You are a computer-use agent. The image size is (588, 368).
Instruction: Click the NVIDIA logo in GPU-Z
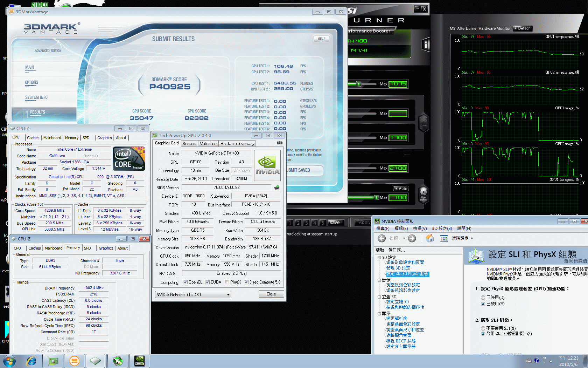(x=267, y=166)
